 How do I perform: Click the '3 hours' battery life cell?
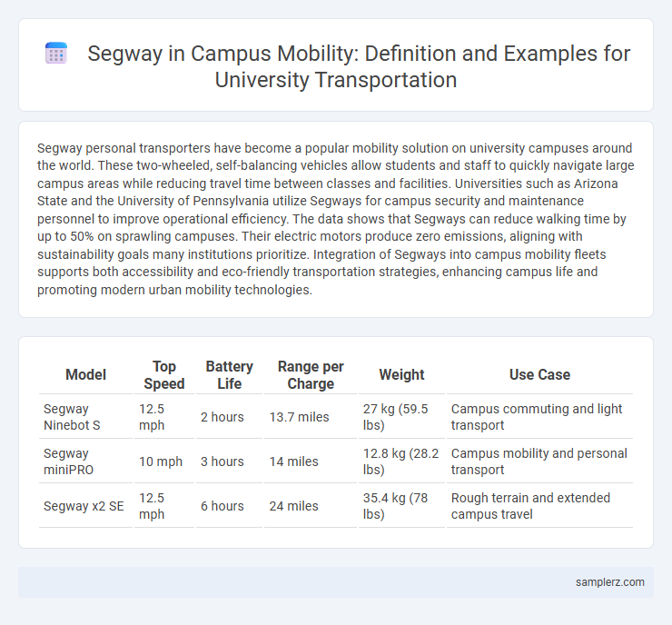point(229,461)
